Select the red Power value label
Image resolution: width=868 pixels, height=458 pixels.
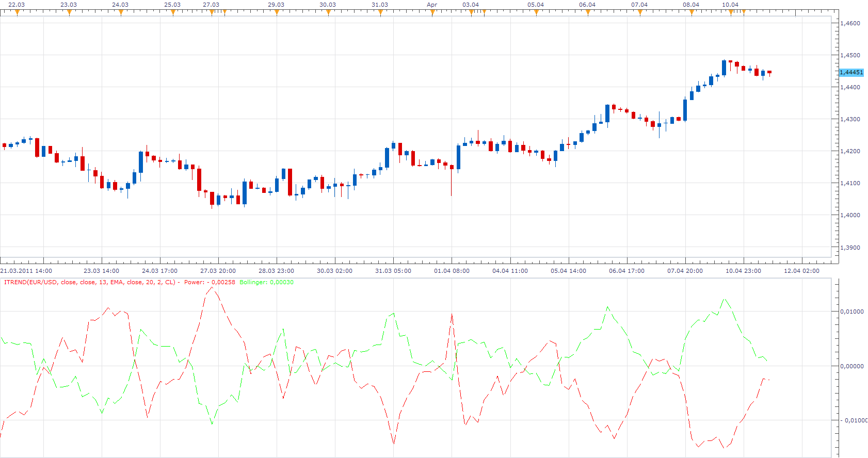(x=210, y=282)
